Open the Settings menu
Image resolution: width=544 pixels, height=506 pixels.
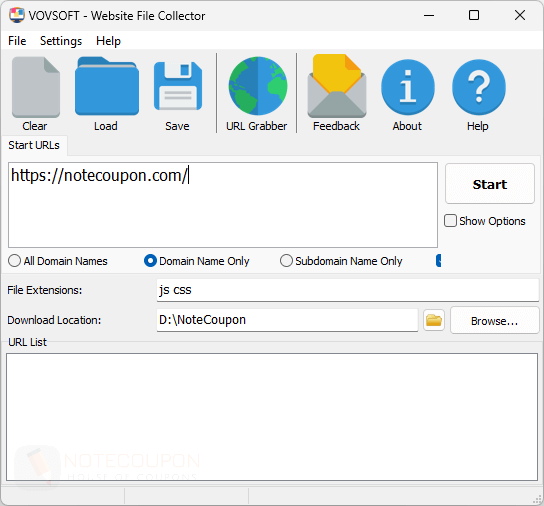pyautogui.click(x=61, y=41)
